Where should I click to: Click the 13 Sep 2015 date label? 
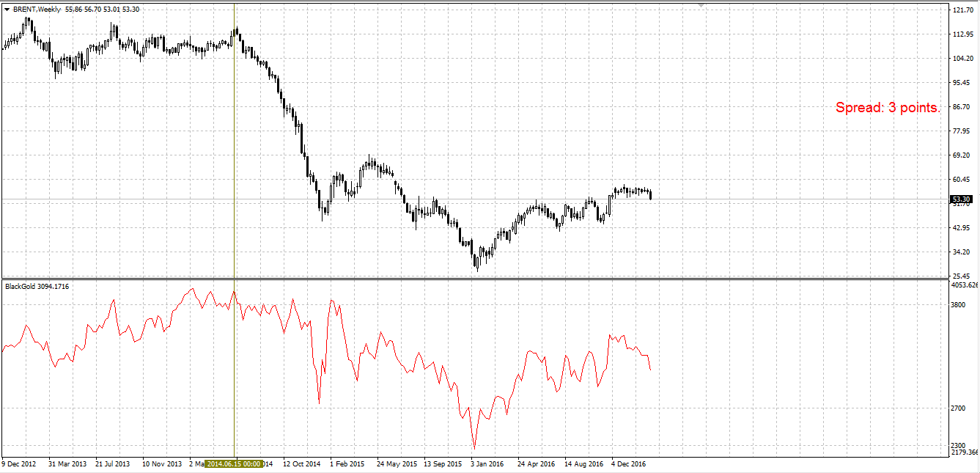(x=443, y=464)
